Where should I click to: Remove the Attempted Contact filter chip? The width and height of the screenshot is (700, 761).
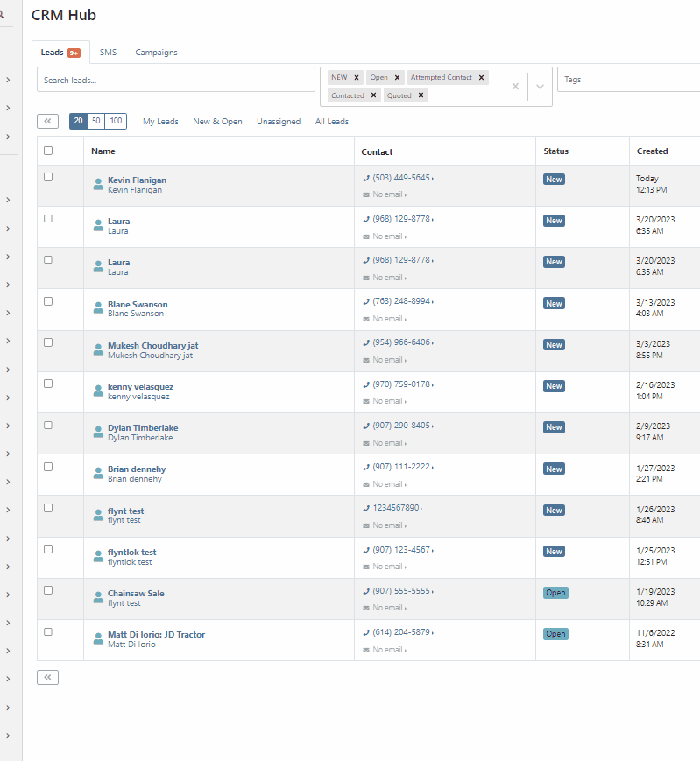(481, 78)
